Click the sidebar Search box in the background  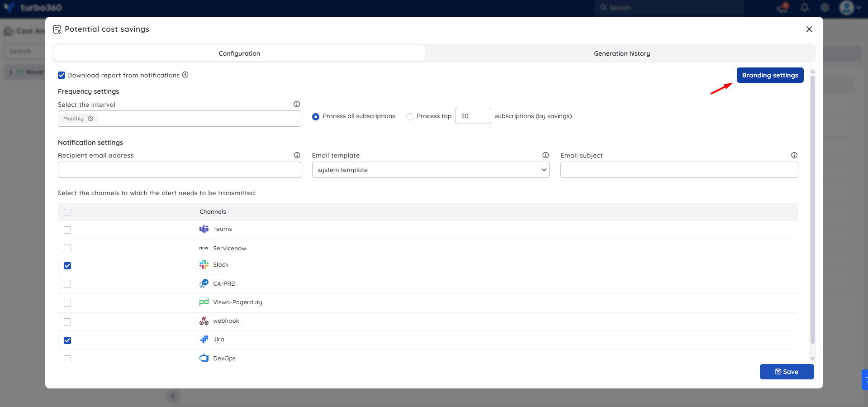click(x=24, y=51)
